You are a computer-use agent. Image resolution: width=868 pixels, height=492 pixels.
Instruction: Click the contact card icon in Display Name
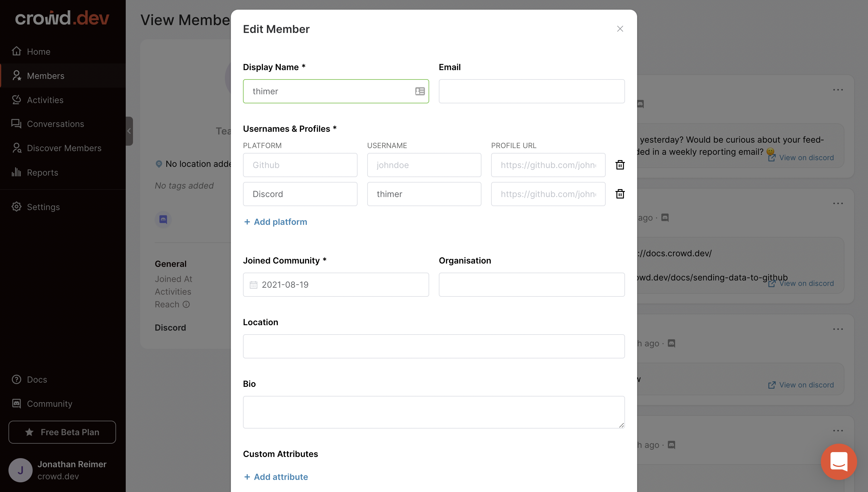(419, 91)
